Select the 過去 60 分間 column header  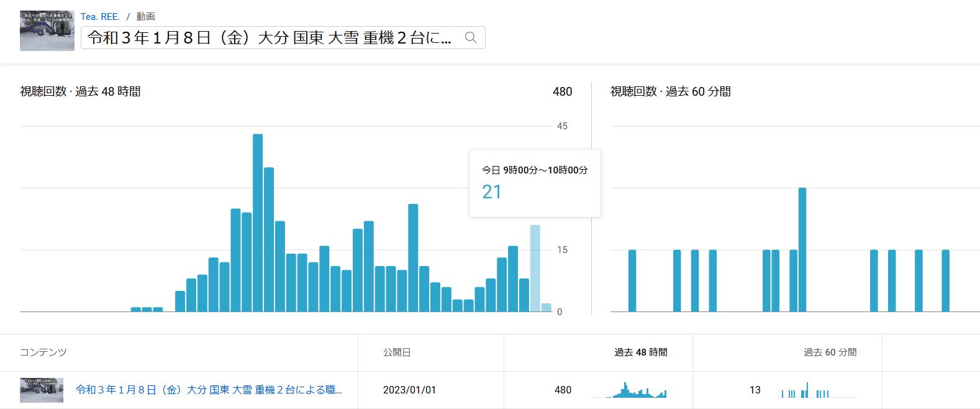coord(830,352)
